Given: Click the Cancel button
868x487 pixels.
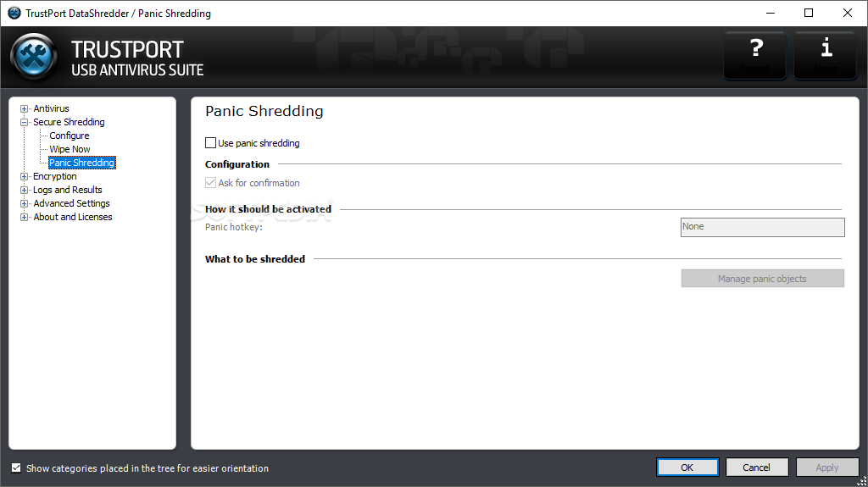Looking at the screenshot, I should pos(757,467).
